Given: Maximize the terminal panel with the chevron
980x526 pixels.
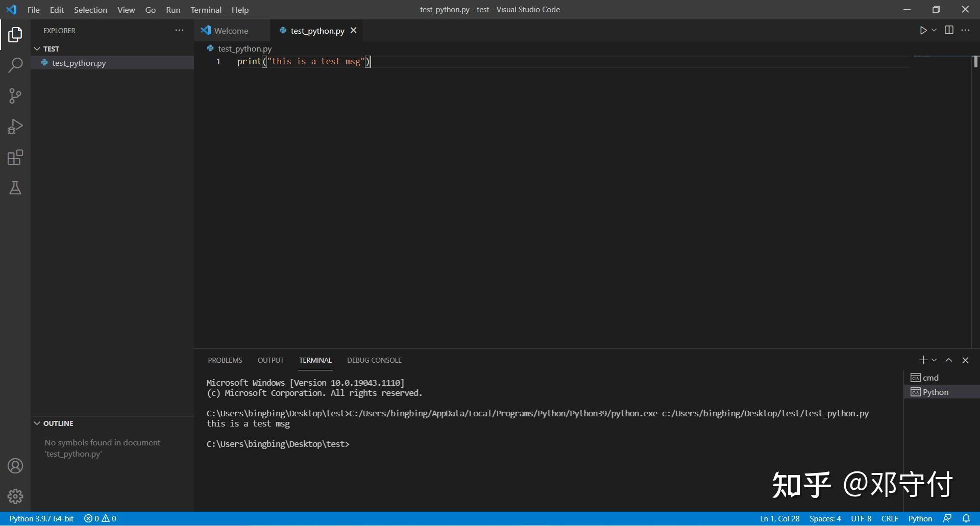Looking at the screenshot, I should point(948,360).
